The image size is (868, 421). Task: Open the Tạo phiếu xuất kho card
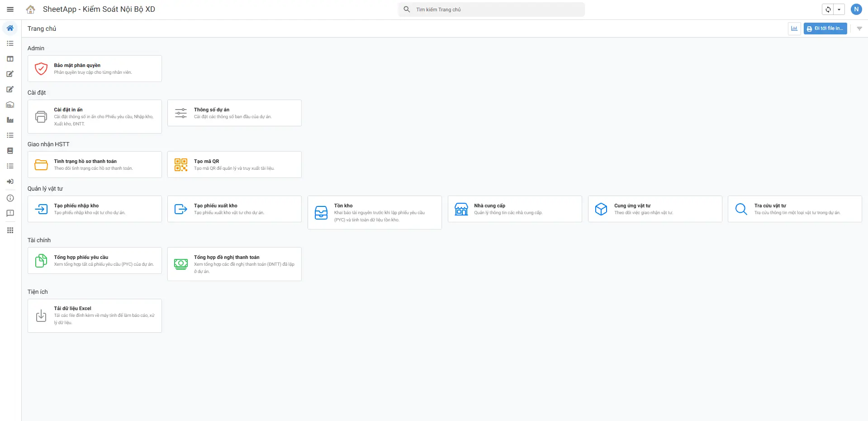point(234,209)
